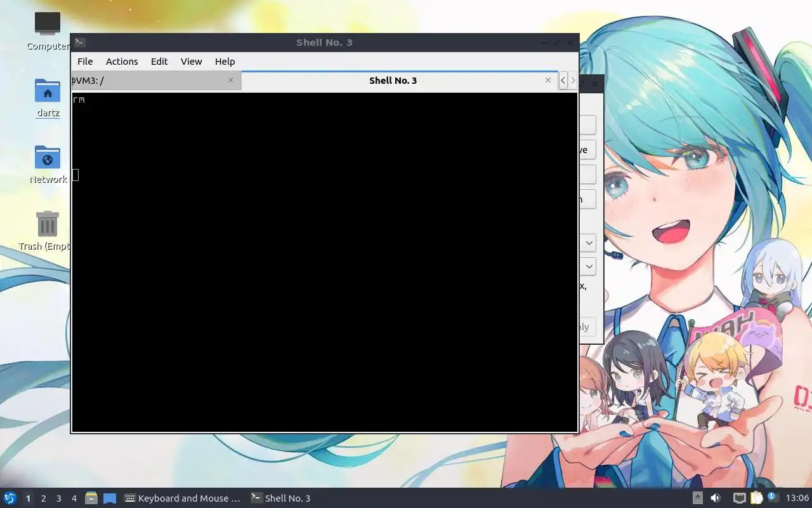
Task: Click the 13:06 panel clock
Action: (x=797, y=498)
